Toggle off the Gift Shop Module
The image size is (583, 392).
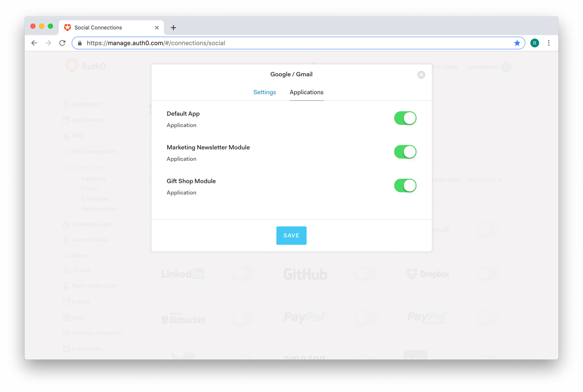coord(405,186)
